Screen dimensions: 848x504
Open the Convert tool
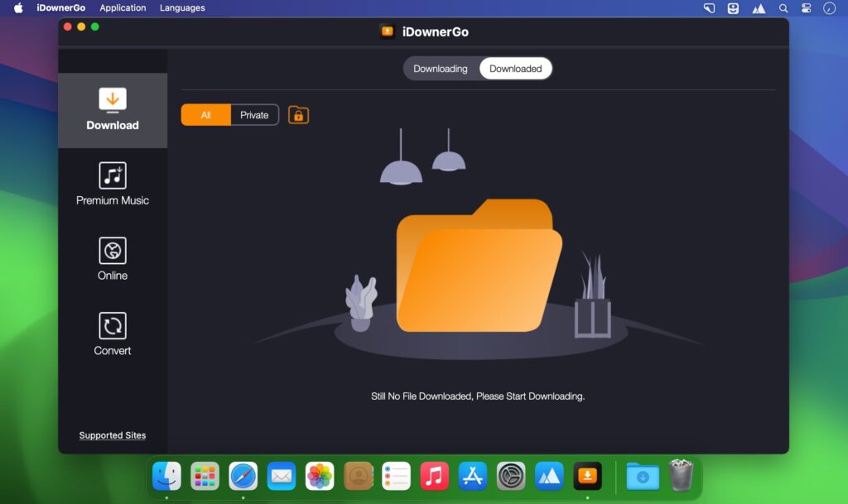[x=112, y=334]
